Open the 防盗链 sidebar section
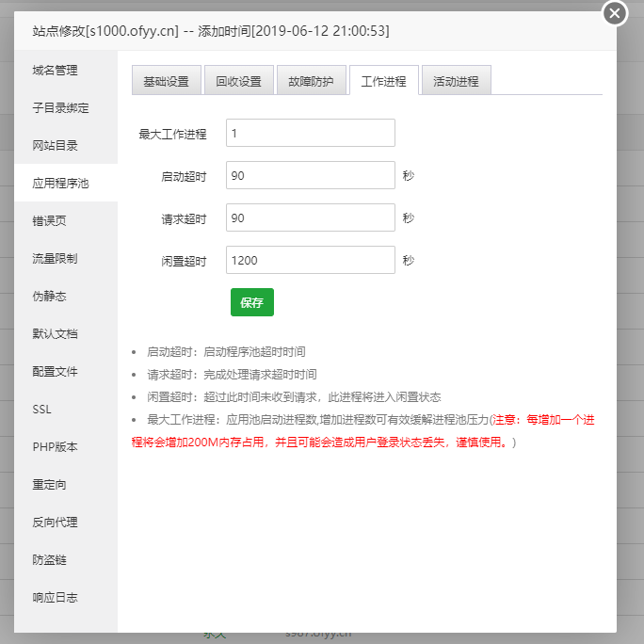644x644 pixels. (66, 560)
